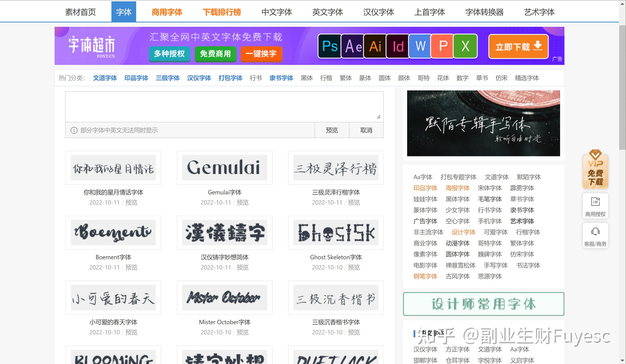This screenshot has height=364, width=626.
Task: Click 预览 link under Gemulai字体
Action: (x=242, y=202)
